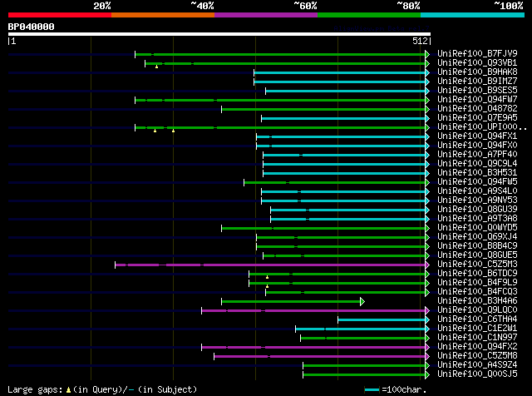Select the UniRef100_B4FCQ3 label
This screenshot has height=396, width=532.
477,292
